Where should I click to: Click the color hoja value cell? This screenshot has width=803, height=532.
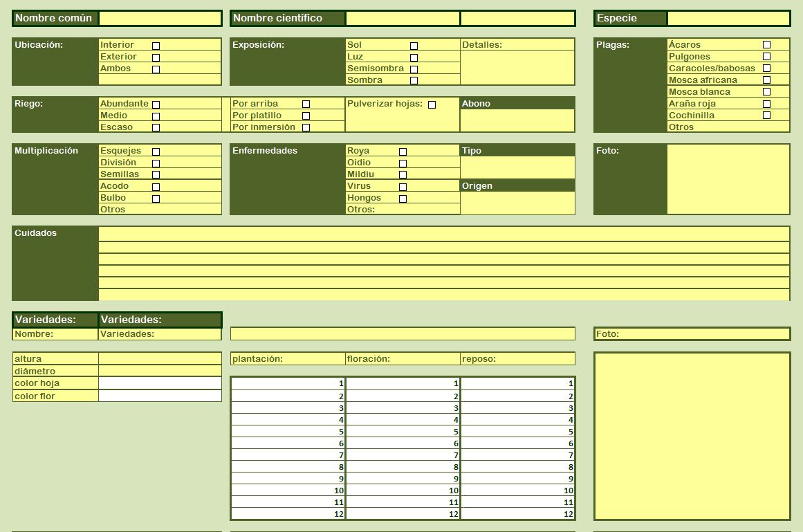click(x=160, y=383)
